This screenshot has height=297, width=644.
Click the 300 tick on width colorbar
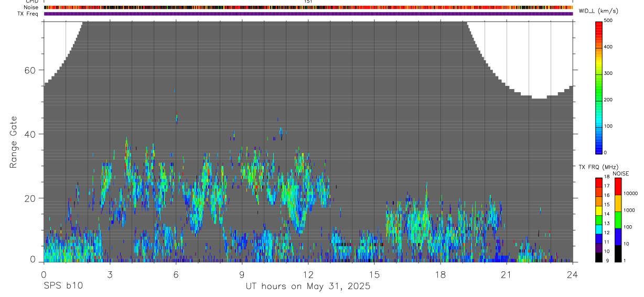[609, 73]
